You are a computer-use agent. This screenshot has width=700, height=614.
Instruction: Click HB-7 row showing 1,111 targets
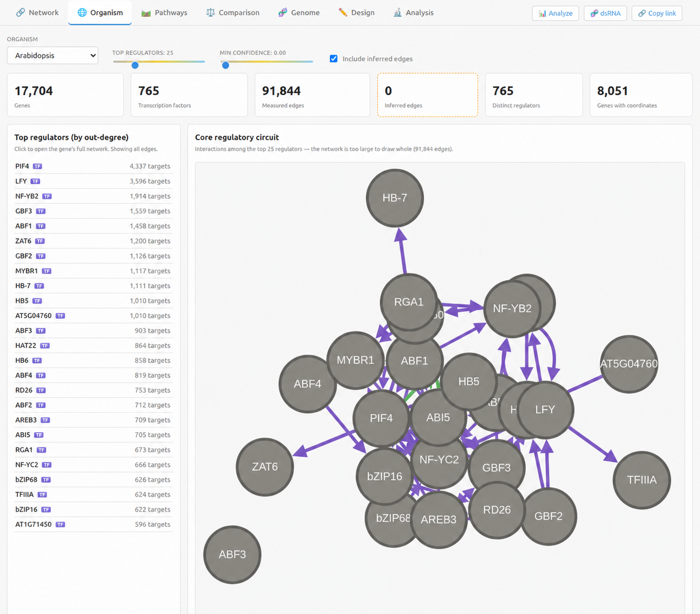tap(93, 286)
